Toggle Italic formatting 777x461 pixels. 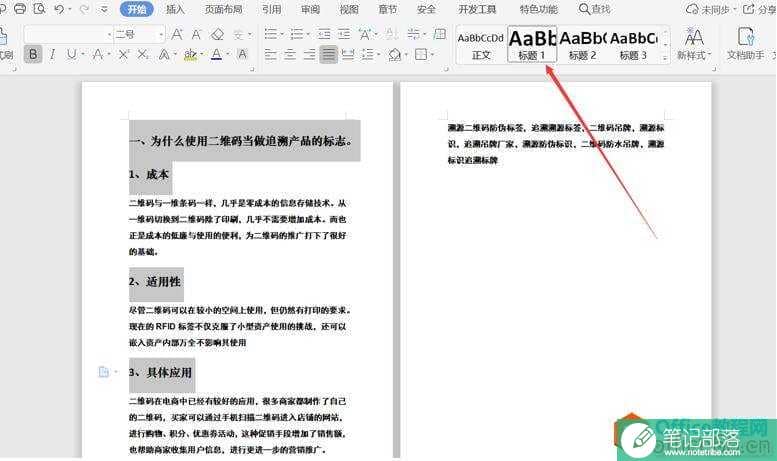coord(52,54)
